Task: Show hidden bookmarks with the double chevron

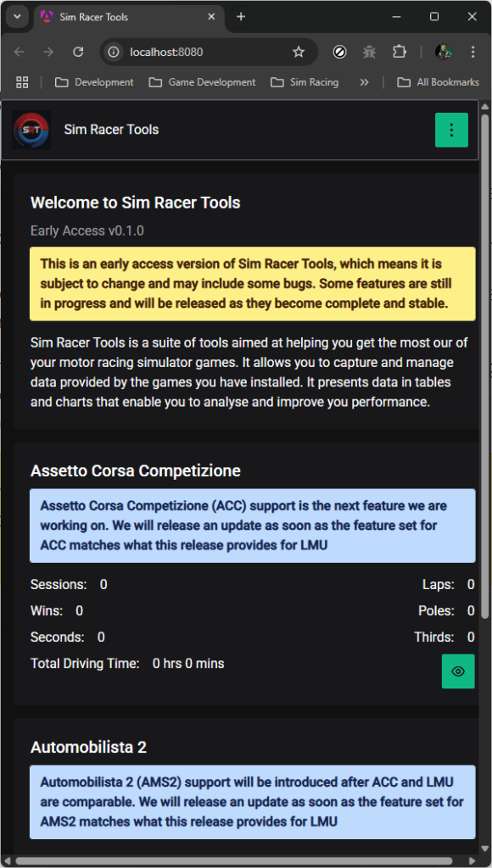Action: click(x=364, y=82)
